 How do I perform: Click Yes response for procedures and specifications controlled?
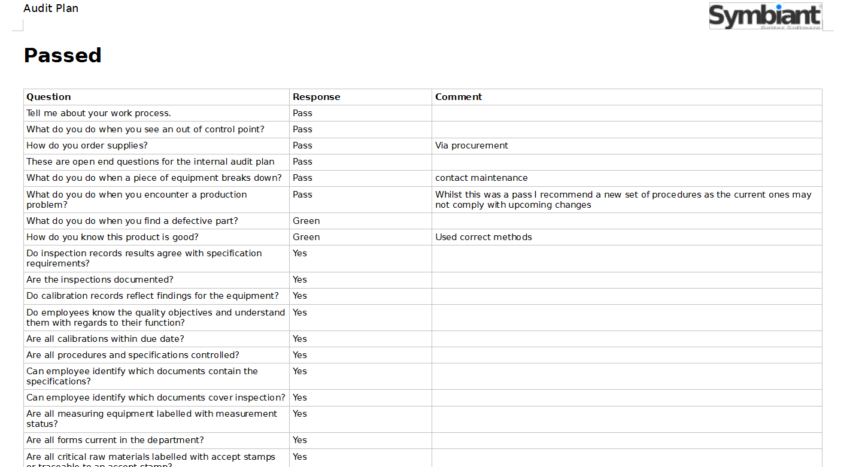tap(300, 355)
